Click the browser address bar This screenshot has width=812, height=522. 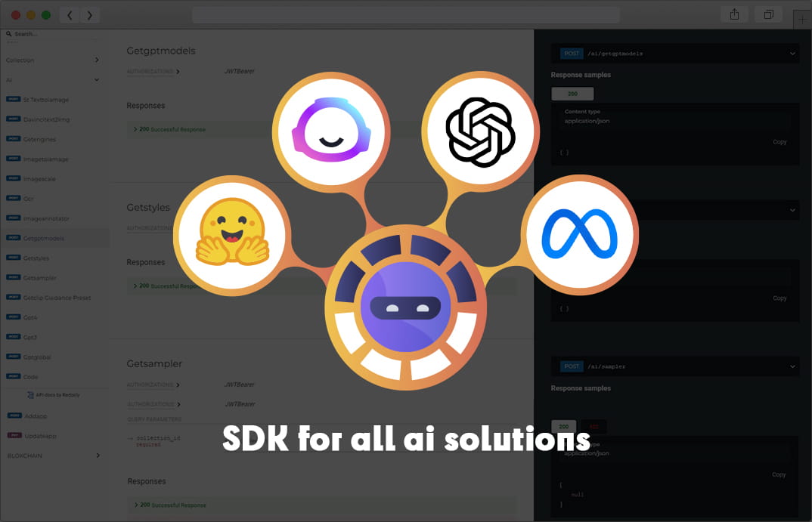[x=406, y=14]
